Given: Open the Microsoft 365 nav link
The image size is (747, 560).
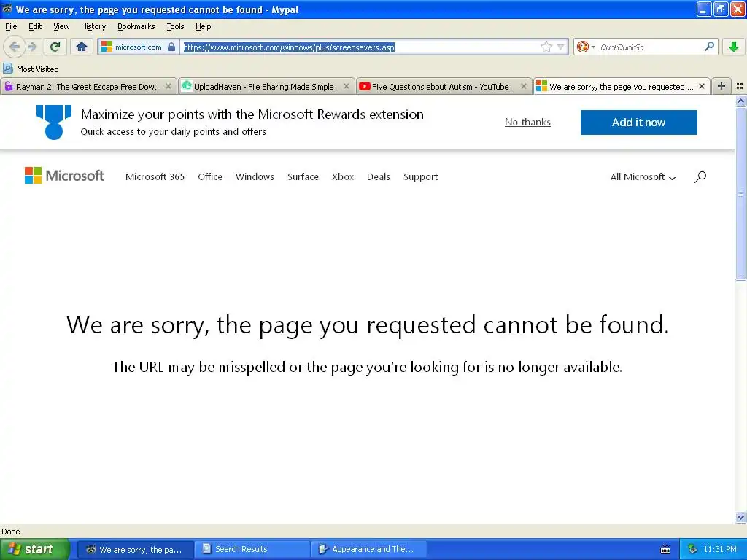Looking at the screenshot, I should 155,176.
